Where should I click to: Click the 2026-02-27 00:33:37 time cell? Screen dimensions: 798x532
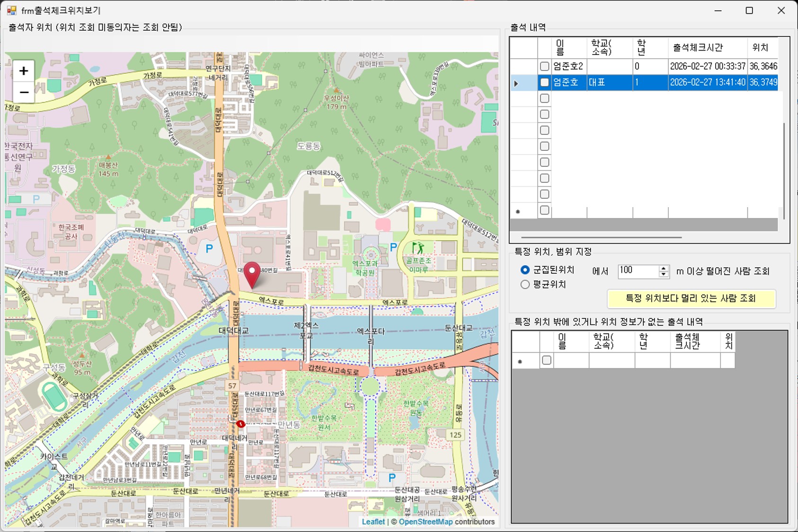coord(708,67)
